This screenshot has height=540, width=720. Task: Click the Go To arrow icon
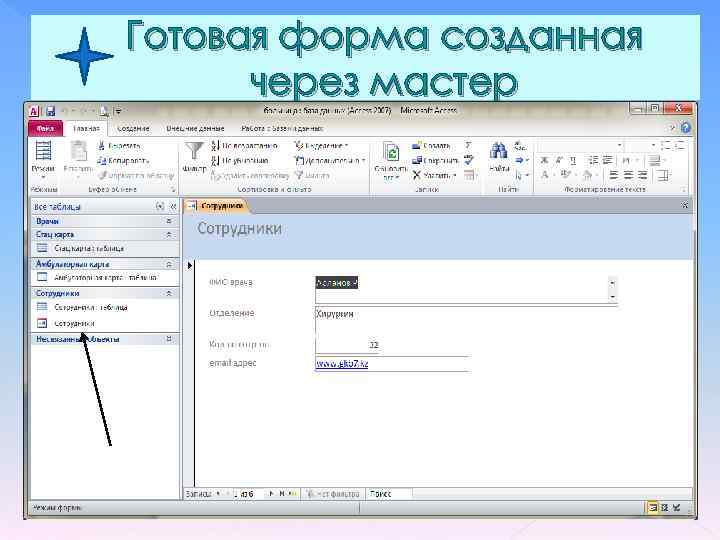point(521,160)
